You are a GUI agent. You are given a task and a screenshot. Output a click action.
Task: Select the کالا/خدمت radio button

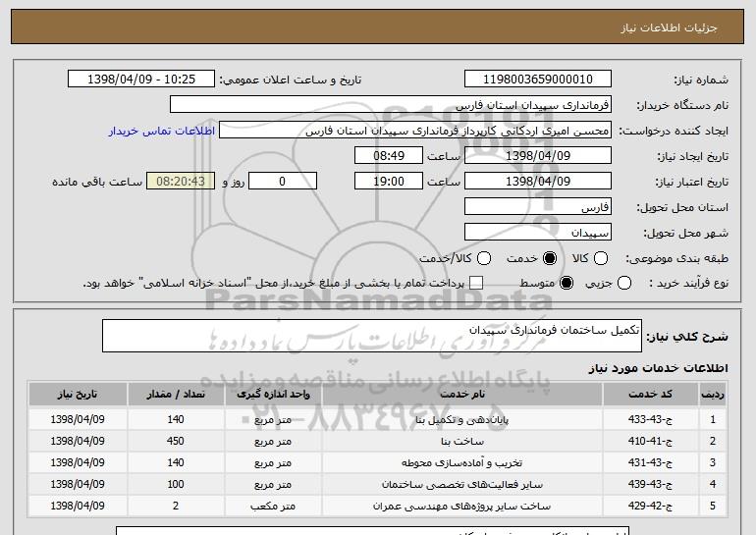coord(484,258)
